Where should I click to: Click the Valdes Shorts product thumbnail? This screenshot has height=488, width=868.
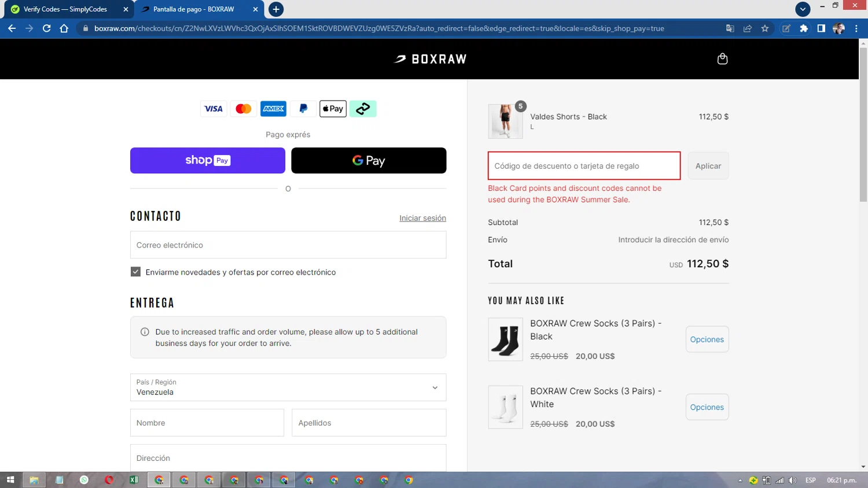pyautogui.click(x=505, y=121)
